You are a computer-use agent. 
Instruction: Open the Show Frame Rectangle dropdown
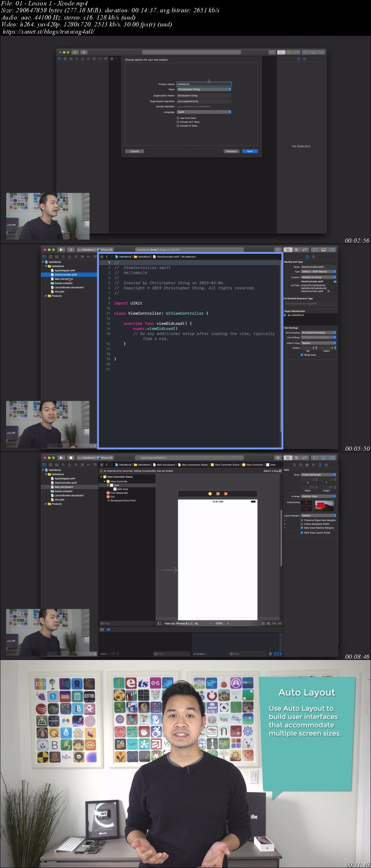(318, 475)
